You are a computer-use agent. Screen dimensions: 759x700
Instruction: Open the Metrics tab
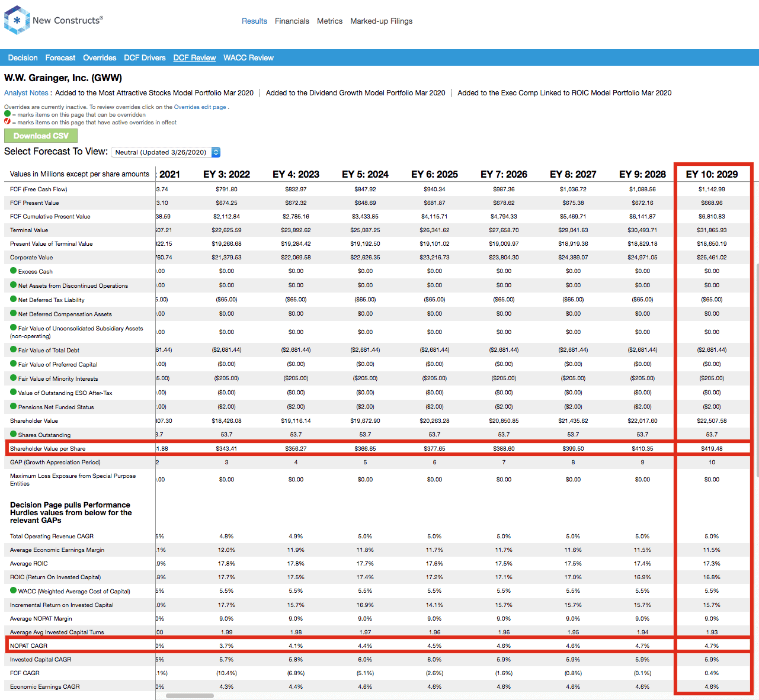(329, 21)
